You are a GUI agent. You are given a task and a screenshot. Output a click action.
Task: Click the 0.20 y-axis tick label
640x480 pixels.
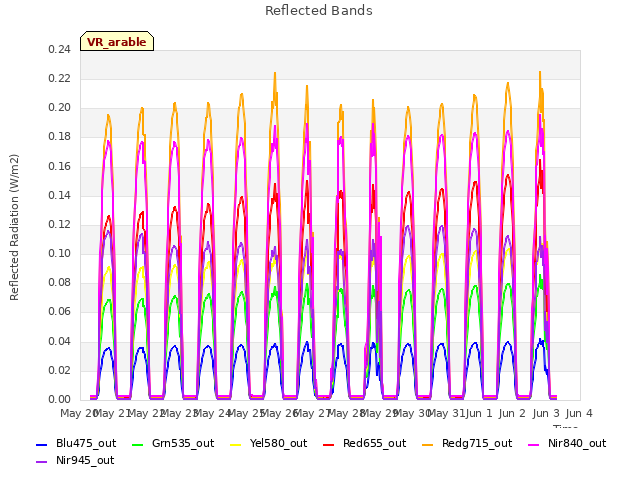tap(60, 107)
